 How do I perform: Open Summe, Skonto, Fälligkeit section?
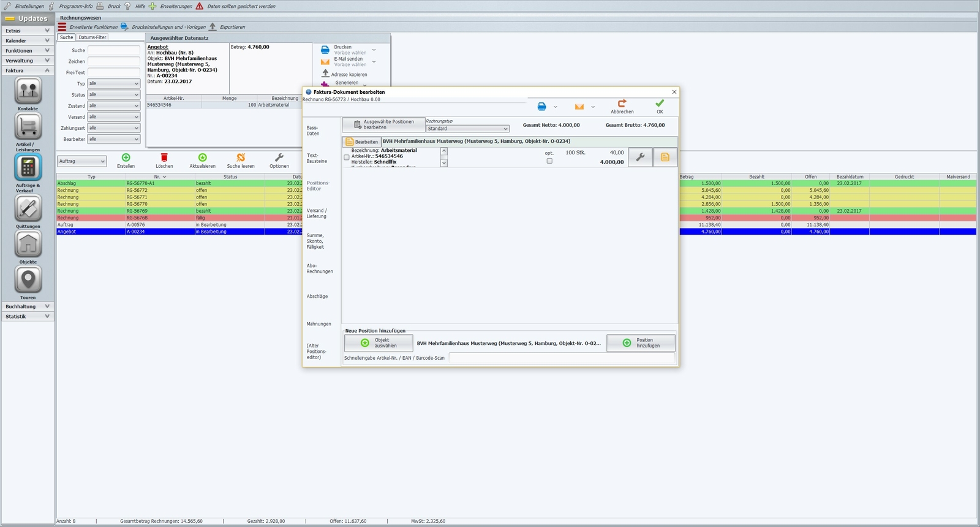(316, 241)
